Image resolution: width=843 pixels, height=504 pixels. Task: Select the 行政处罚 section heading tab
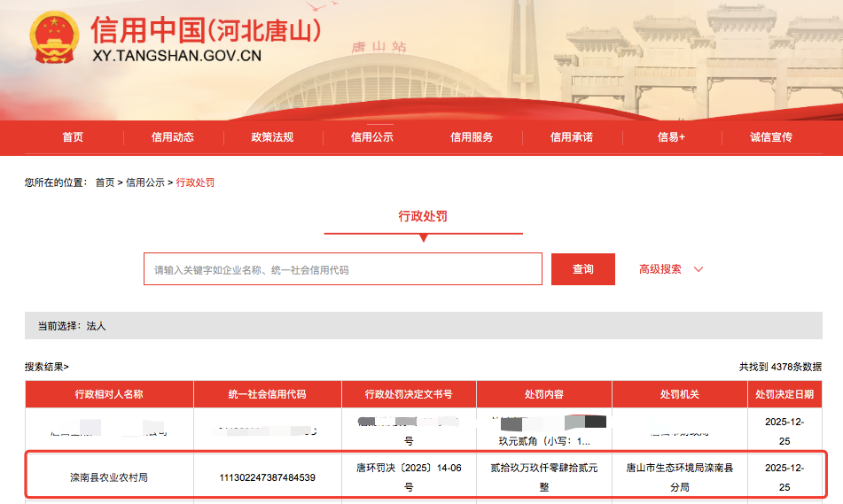click(423, 216)
